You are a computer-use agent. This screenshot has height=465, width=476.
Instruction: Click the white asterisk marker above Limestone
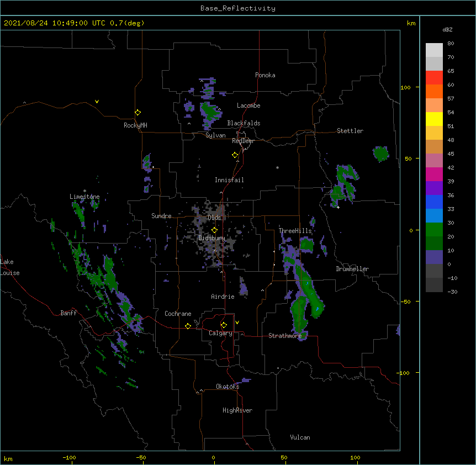coord(84,191)
